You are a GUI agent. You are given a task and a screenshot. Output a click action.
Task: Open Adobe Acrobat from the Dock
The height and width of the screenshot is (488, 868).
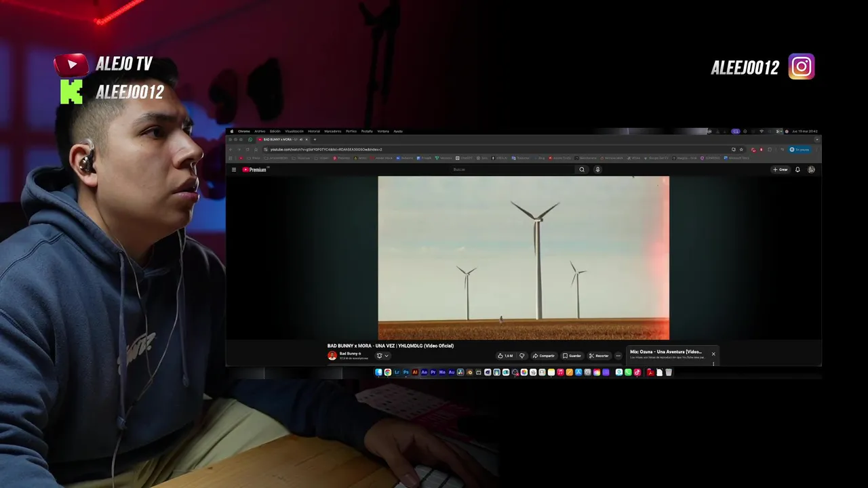(650, 372)
